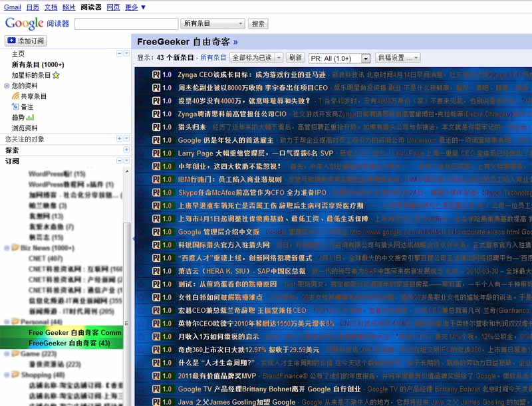Click the 搜索 button

click(x=258, y=23)
